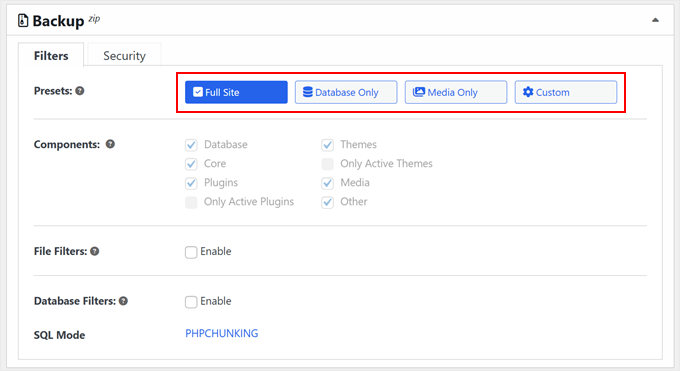Image resolution: width=680 pixels, height=371 pixels.
Task: Toggle the Only Active Plugins checkbox
Action: [x=191, y=202]
